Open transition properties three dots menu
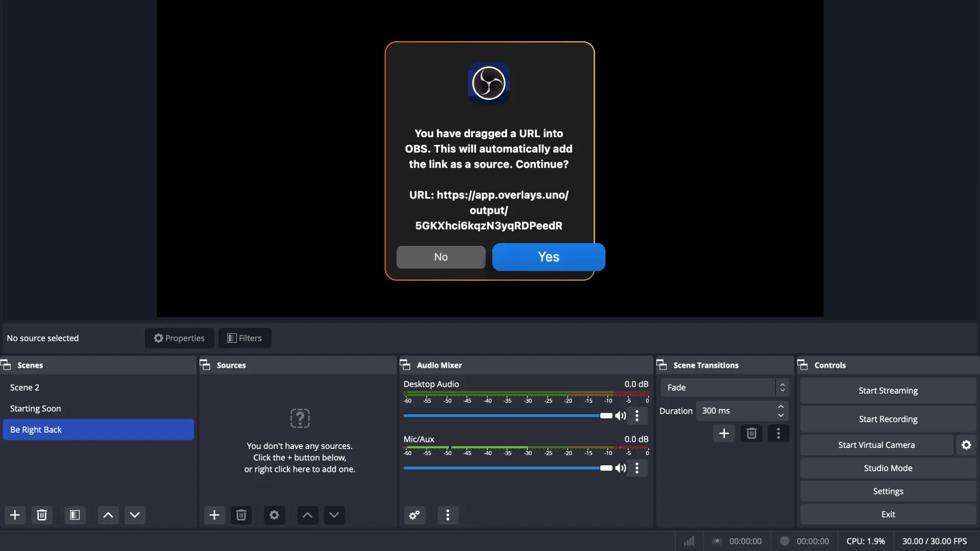980x551 pixels. 778,433
